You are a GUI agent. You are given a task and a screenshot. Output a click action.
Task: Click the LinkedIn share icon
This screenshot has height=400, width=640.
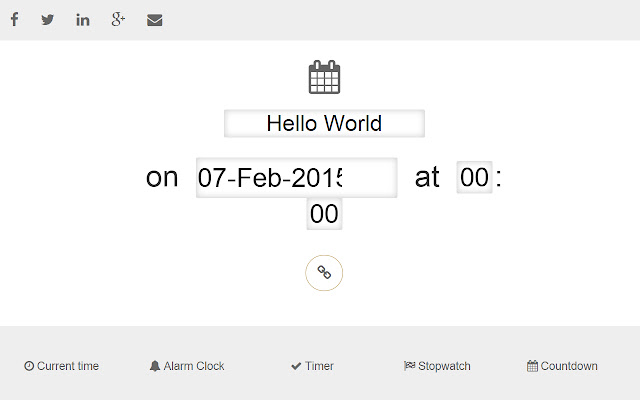(x=83, y=20)
